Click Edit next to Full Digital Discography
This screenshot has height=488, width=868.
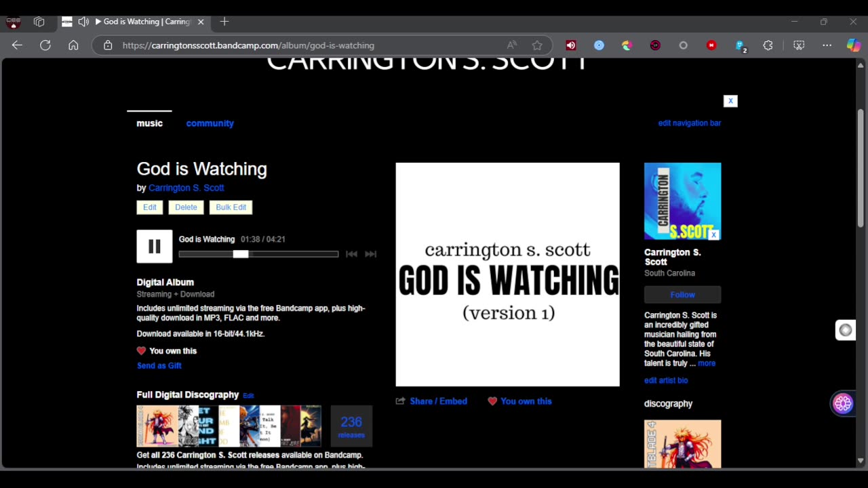pos(248,396)
